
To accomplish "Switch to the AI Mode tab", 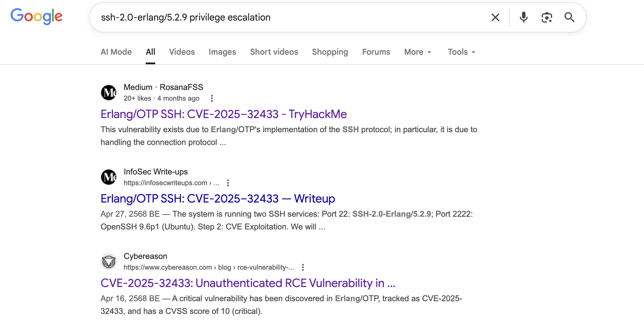I will point(116,52).
